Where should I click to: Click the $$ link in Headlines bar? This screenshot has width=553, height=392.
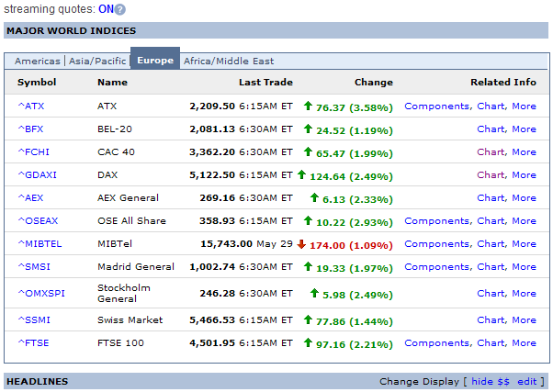[x=503, y=381]
